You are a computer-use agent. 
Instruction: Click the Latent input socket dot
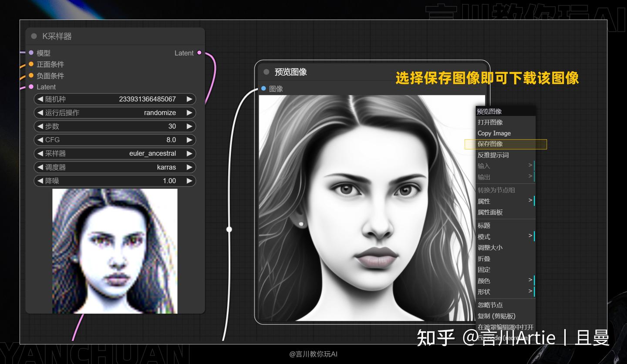click(x=31, y=87)
